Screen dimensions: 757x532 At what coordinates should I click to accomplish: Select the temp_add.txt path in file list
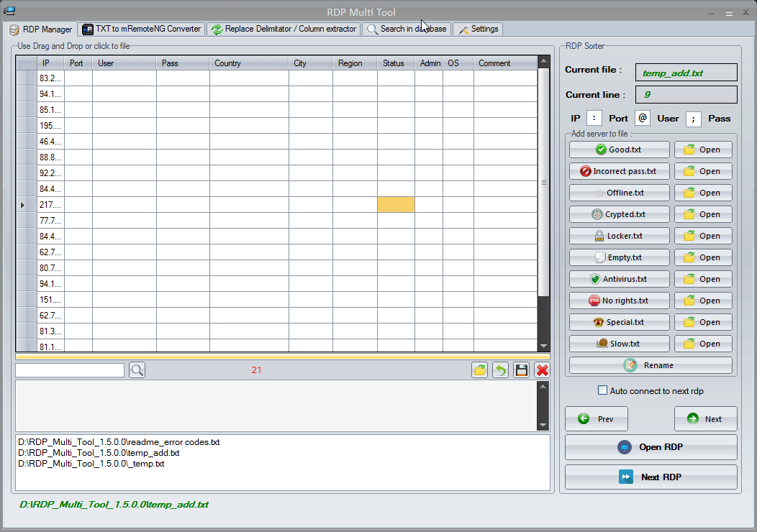99,453
